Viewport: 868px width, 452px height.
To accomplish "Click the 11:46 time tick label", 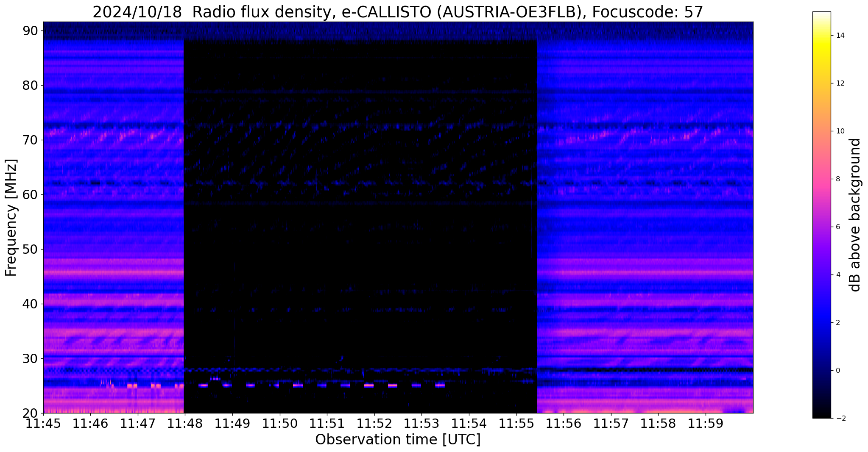I will [x=91, y=424].
